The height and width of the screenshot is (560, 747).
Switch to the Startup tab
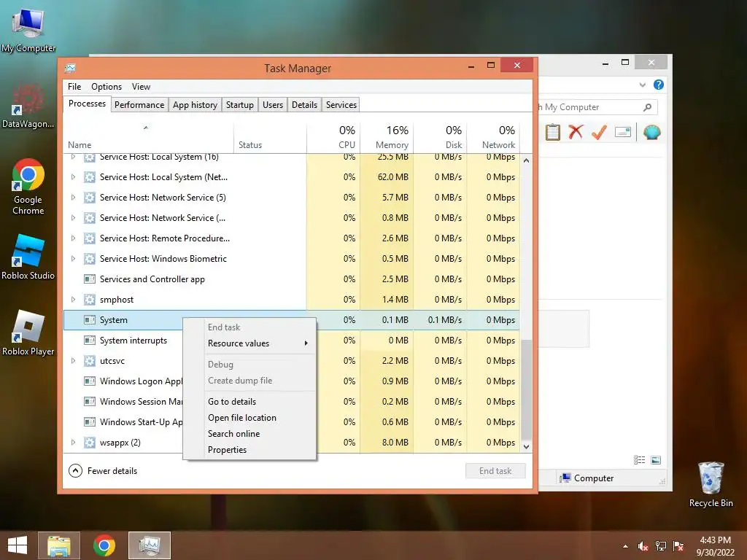239,105
